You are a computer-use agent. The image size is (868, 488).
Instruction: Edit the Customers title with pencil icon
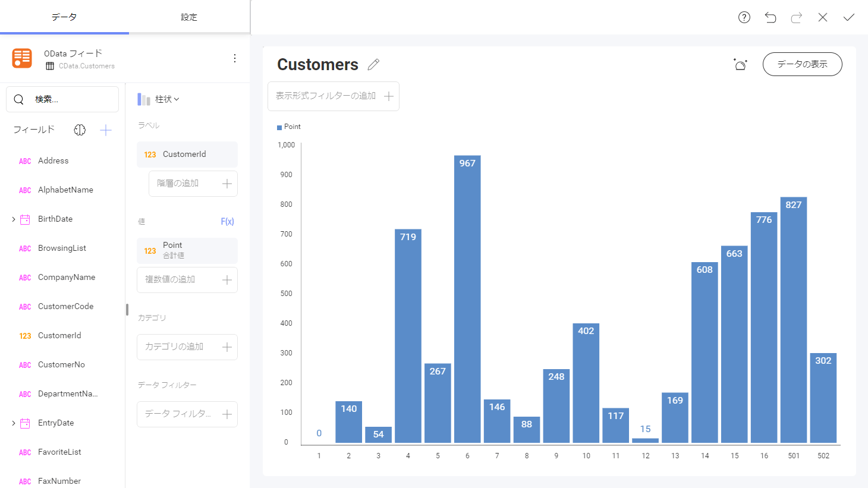tap(373, 65)
